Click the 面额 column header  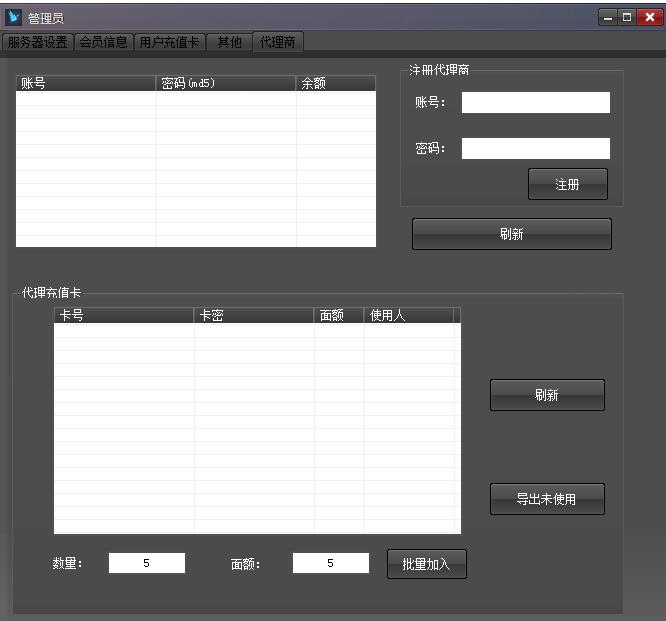[x=339, y=315]
